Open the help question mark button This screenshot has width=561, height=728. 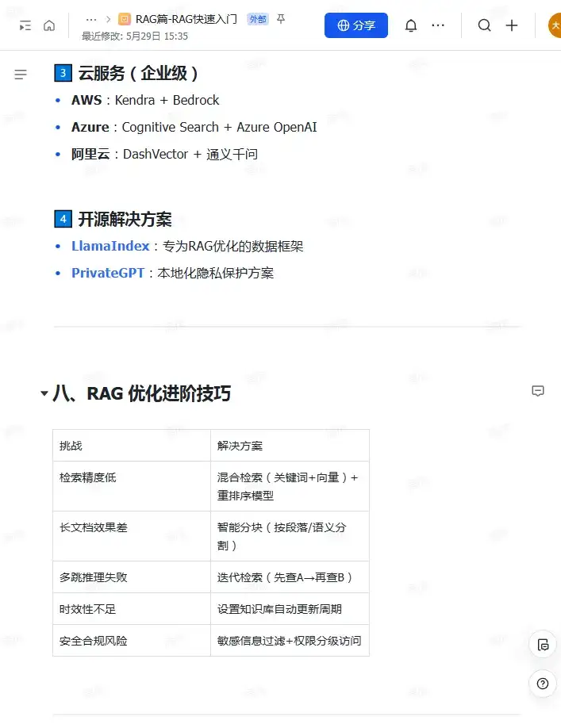pos(543,684)
